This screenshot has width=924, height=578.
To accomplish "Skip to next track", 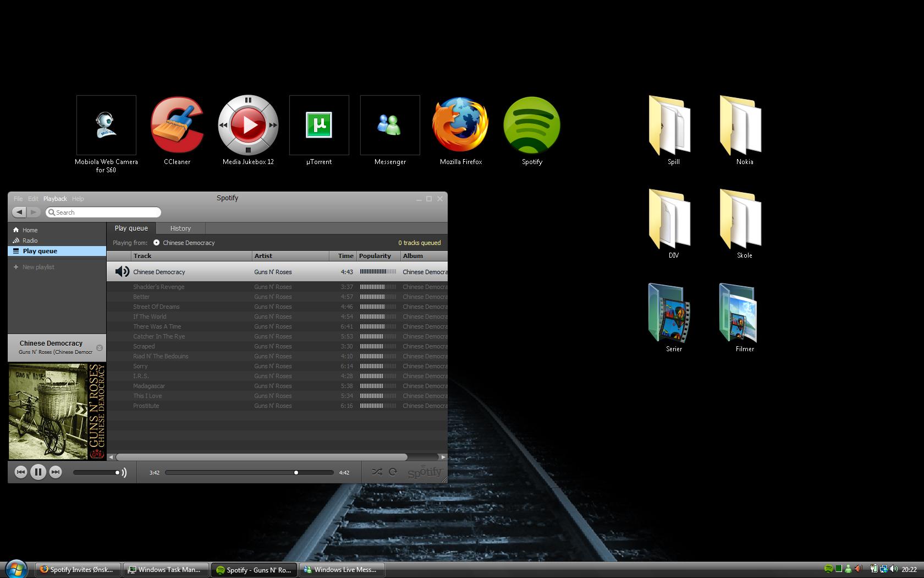I will coord(56,472).
